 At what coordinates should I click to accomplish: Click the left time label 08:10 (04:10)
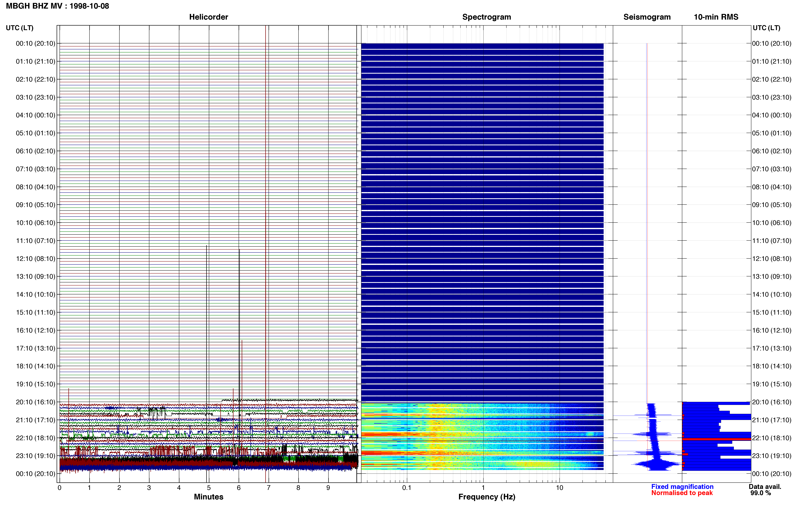pyautogui.click(x=36, y=187)
